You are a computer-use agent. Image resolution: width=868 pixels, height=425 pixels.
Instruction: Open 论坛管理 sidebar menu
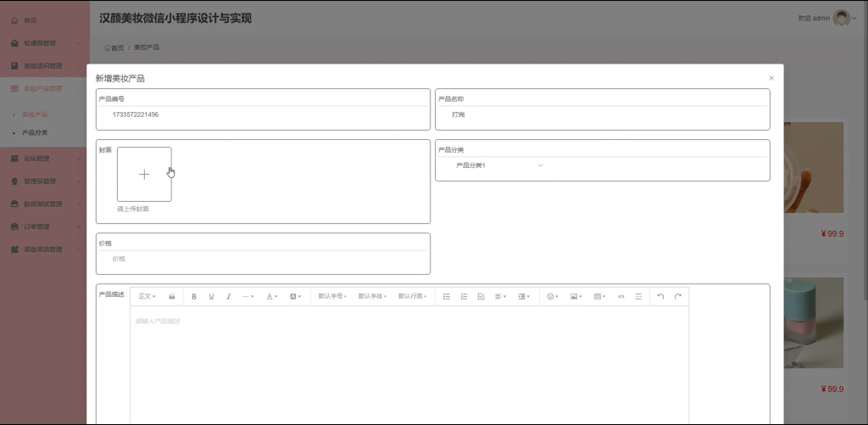pos(44,159)
